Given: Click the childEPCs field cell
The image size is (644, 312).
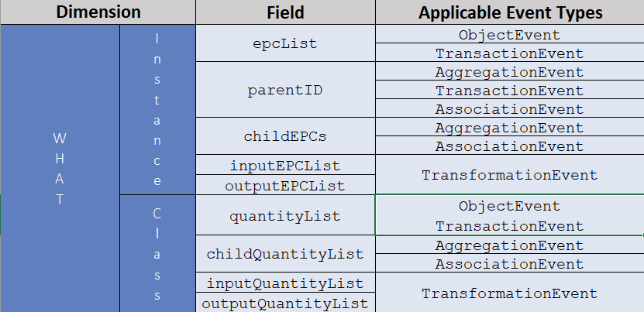Looking at the screenshot, I should point(285,136).
